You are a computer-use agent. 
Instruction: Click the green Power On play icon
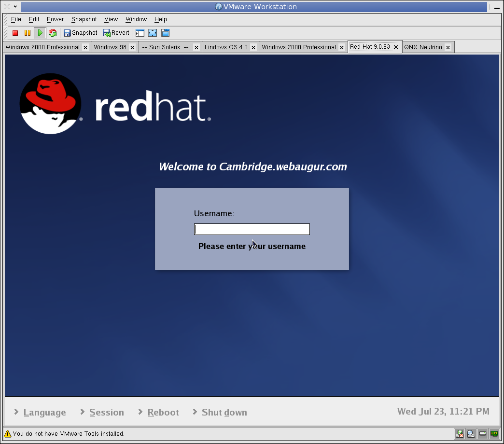pos(40,33)
